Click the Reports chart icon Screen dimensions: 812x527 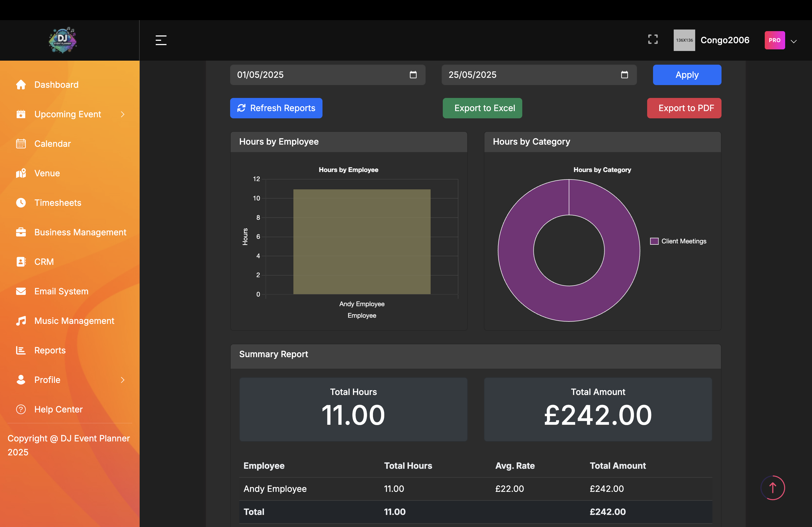point(21,350)
